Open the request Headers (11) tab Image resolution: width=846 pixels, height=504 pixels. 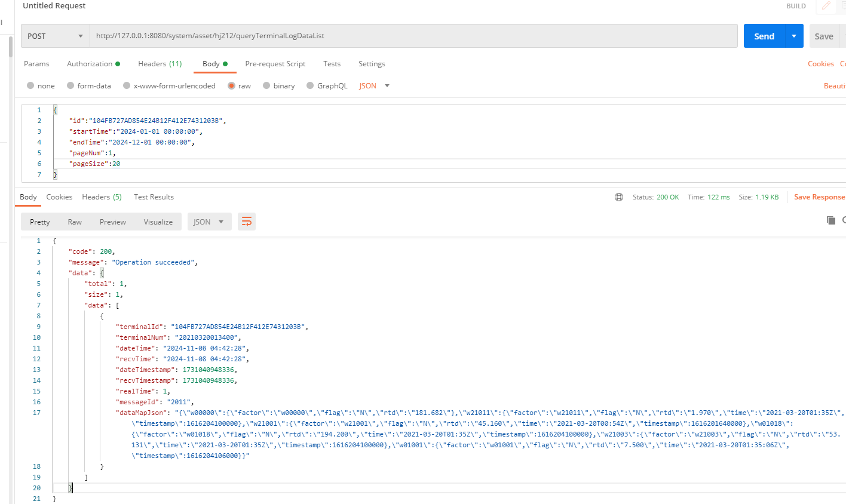coord(160,64)
